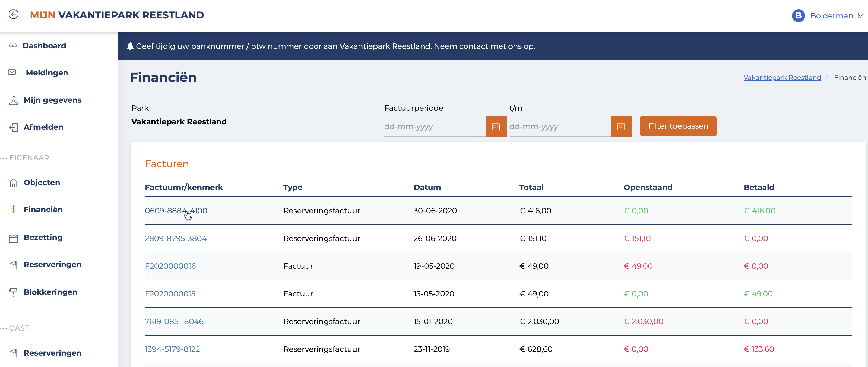Image resolution: width=868 pixels, height=367 pixels.
Task: Click the back arrow icon in header
Action: point(14,14)
